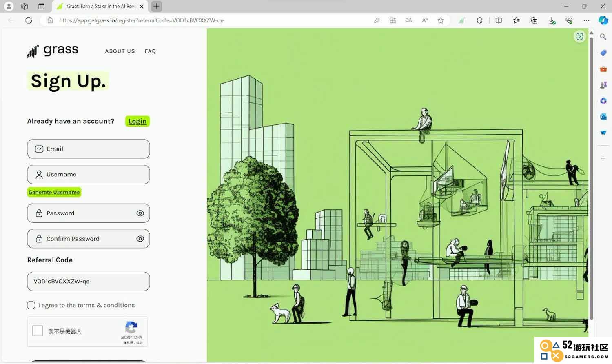Open the downloads icon
Screen dimensions: 612x364
(x=552, y=20)
